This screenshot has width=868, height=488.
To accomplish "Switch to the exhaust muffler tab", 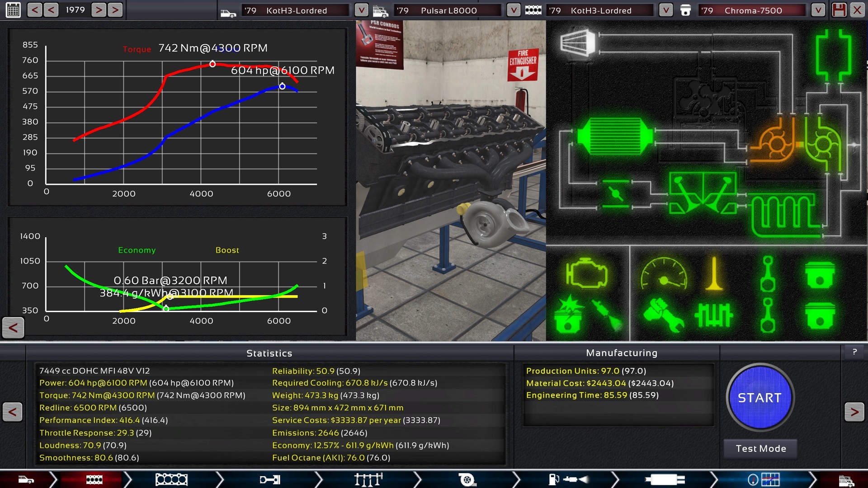I will coord(665,479).
